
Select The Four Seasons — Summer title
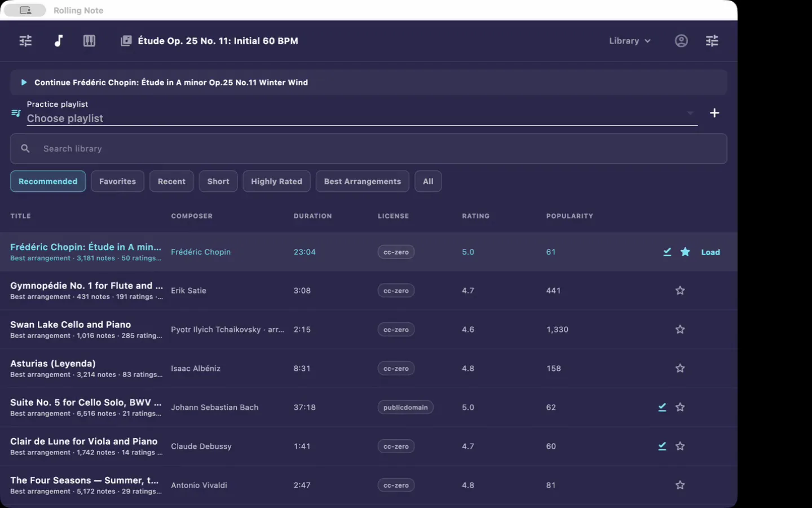[x=85, y=480]
